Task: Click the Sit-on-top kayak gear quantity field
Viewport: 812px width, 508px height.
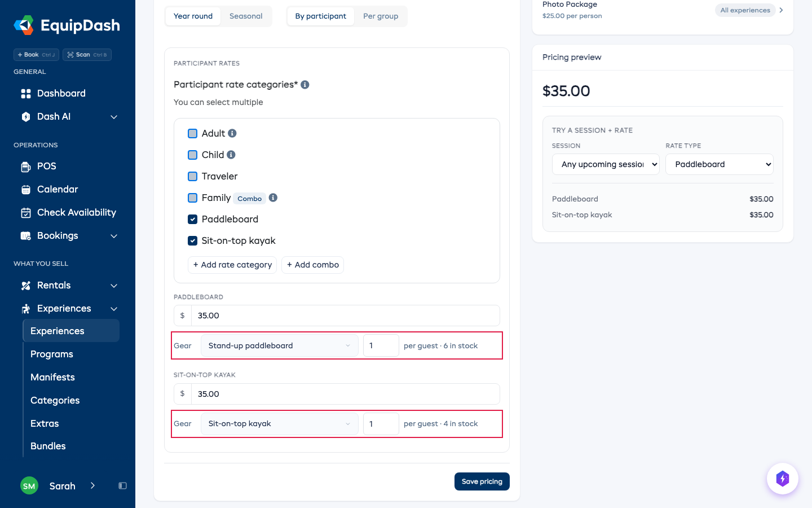Action: tap(381, 424)
